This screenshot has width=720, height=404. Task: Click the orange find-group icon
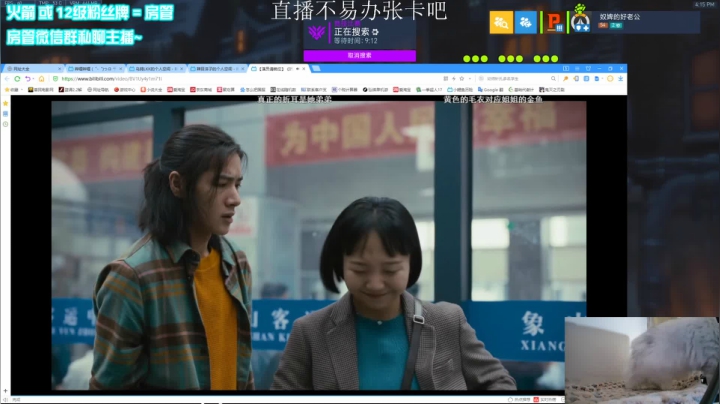(501, 22)
